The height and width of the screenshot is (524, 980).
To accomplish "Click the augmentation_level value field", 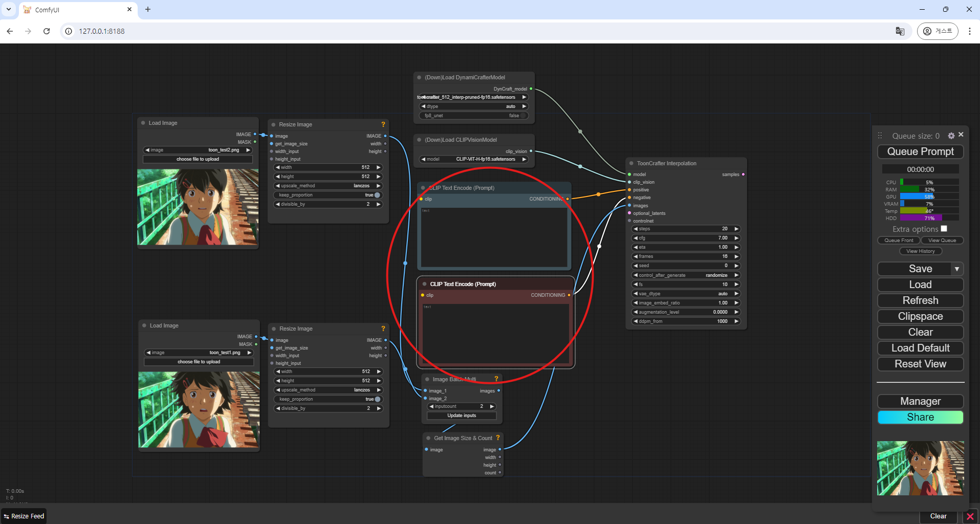I will (x=686, y=312).
